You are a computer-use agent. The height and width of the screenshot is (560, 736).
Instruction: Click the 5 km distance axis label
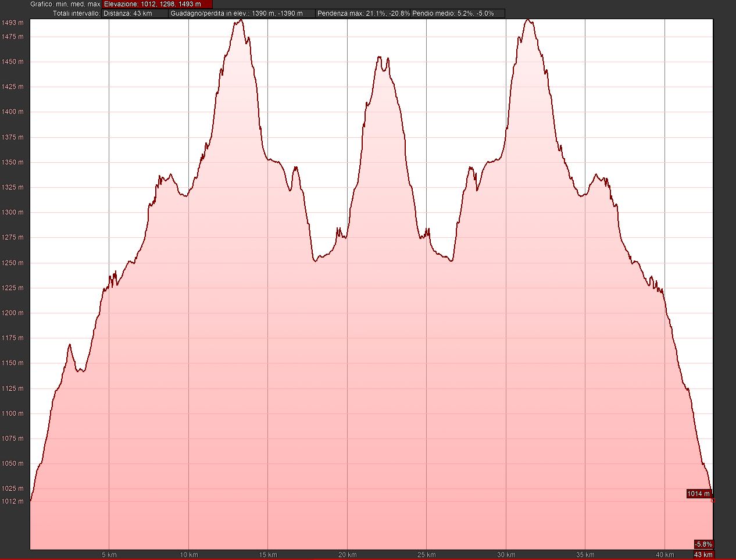(109, 555)
